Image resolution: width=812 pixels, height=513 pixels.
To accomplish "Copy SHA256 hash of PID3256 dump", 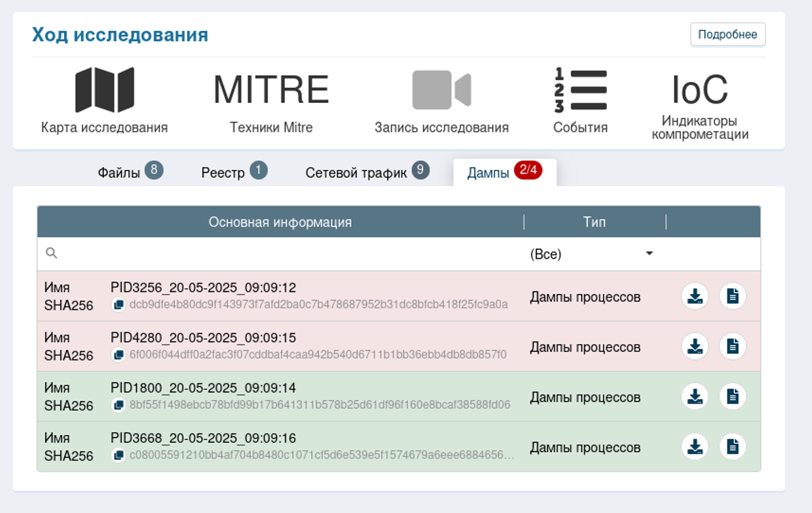I will 119,305.
